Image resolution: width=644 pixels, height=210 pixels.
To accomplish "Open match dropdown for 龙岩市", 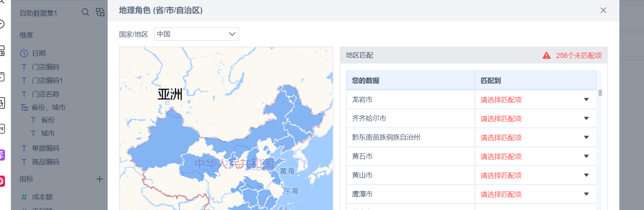I will (x=586, y=100).
